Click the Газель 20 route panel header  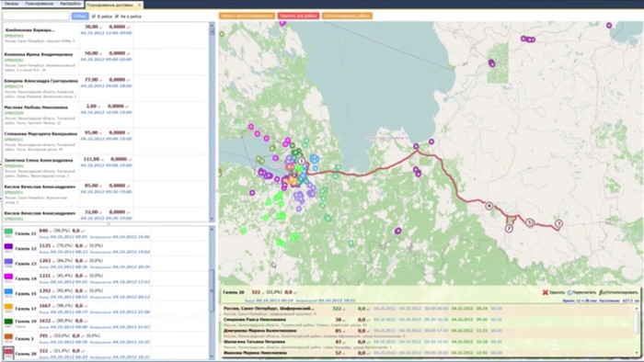click(x=430, y=295)
